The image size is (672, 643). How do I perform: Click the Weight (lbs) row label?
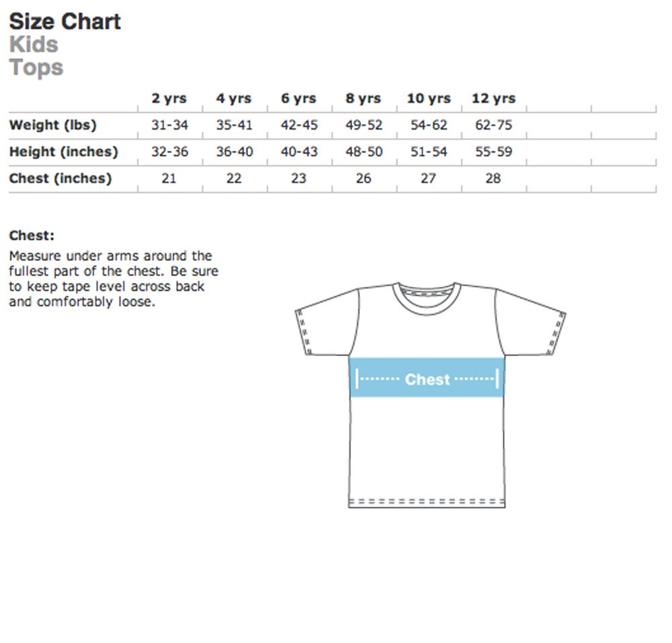point(52,125)
